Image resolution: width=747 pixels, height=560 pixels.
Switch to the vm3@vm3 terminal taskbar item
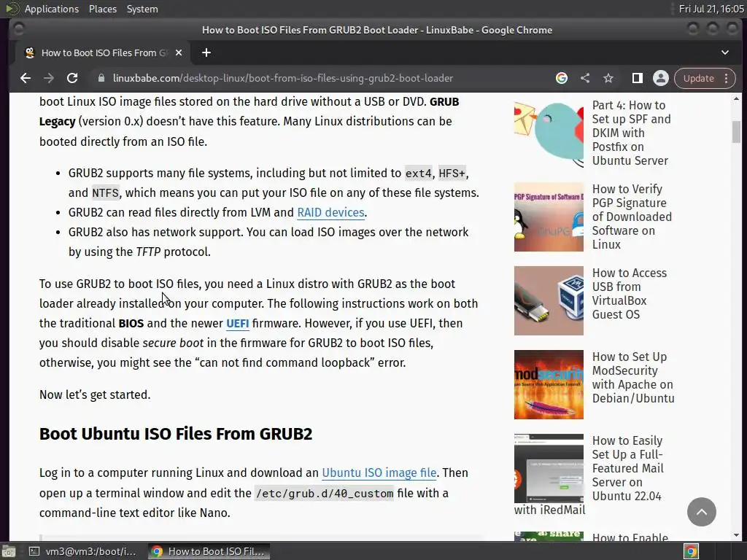pos(82,551)
